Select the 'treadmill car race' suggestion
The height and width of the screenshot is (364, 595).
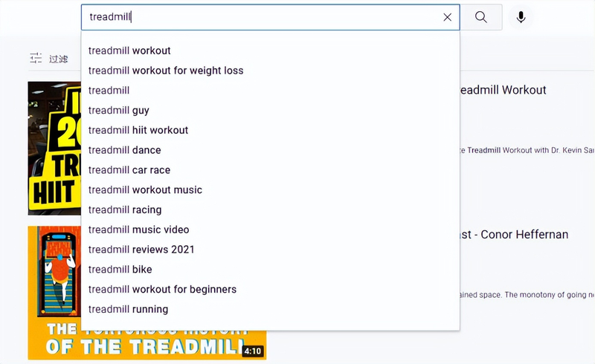(x=129, y=170)
